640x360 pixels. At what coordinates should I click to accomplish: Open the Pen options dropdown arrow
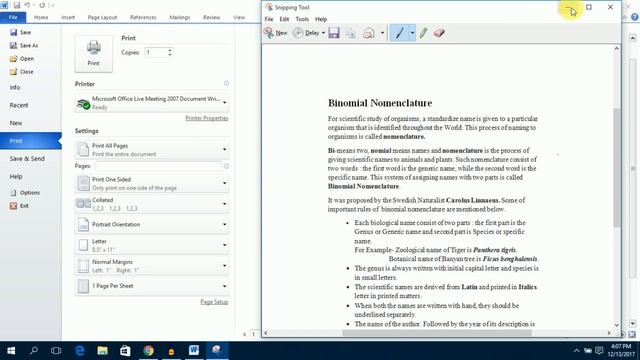pyautogui.click(x=412, y=33)
